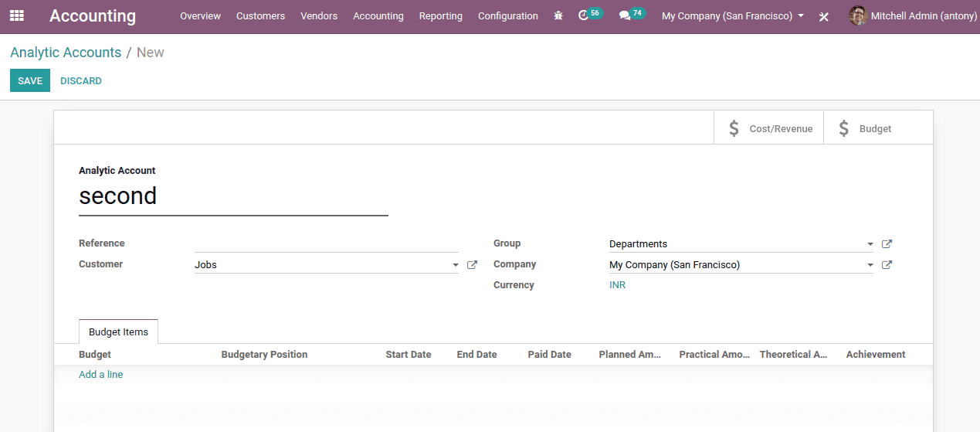
Task: Go back to Analytic Accounts breadcrumb
Action: point(66,53)
